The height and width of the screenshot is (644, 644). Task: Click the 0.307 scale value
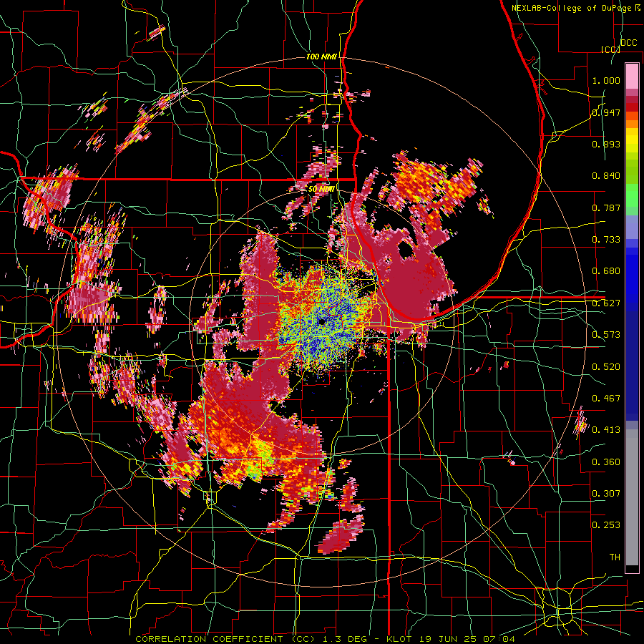[x=606, y=494]
